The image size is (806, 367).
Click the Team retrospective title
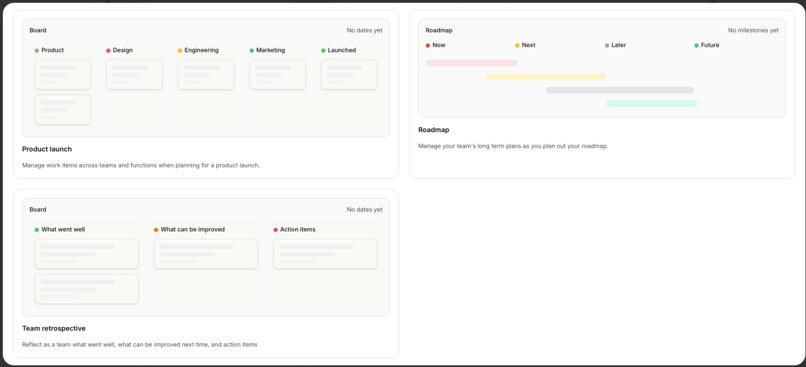(54, 328)
